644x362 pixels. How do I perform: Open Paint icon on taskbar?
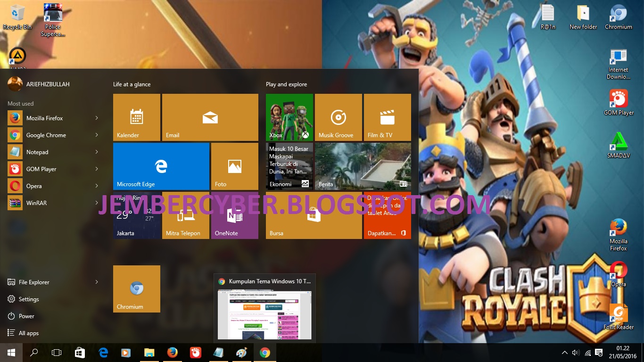(x=241, y=353)
